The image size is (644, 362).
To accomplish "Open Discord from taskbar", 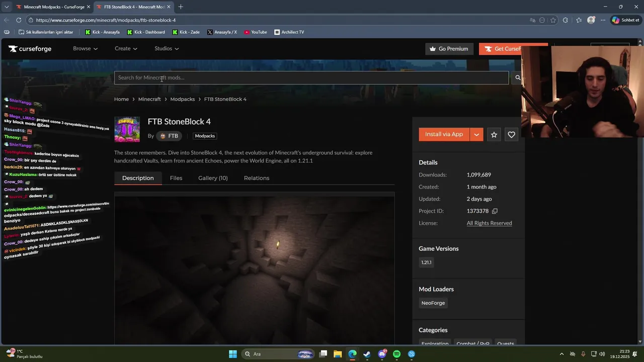I will pyautogui.click(x=382, y=354).
